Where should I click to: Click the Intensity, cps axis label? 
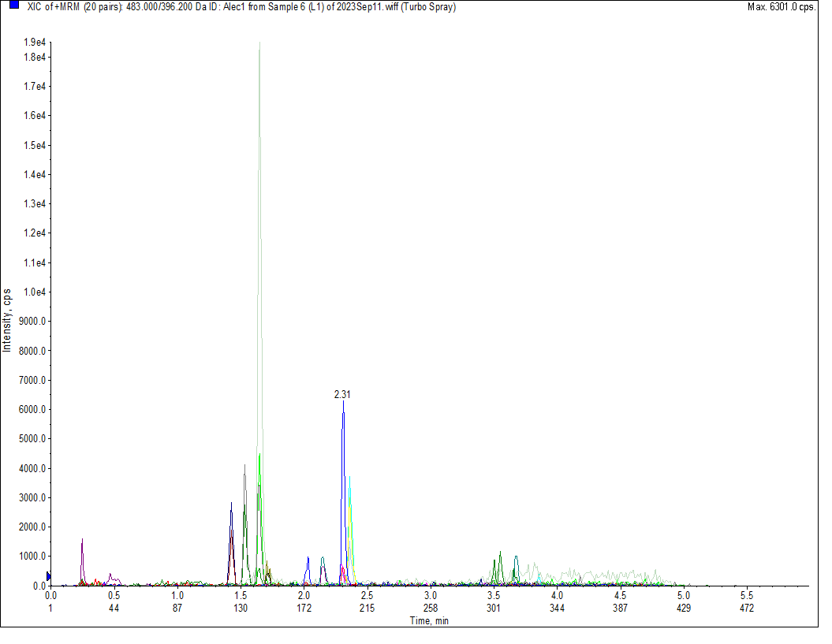6,320
